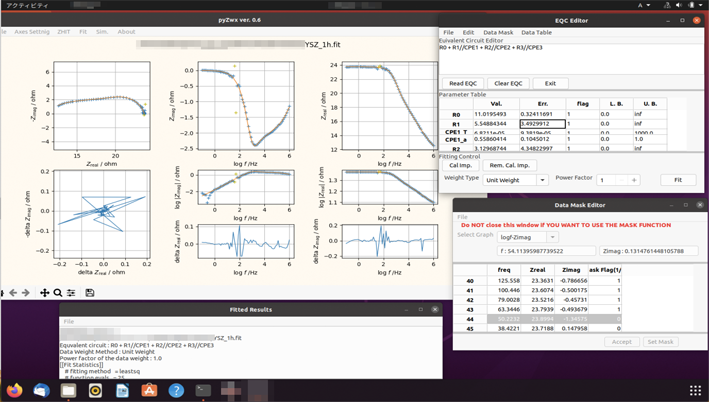Click the Read EQC button
The image size is (709, 402).
point(462,83)
